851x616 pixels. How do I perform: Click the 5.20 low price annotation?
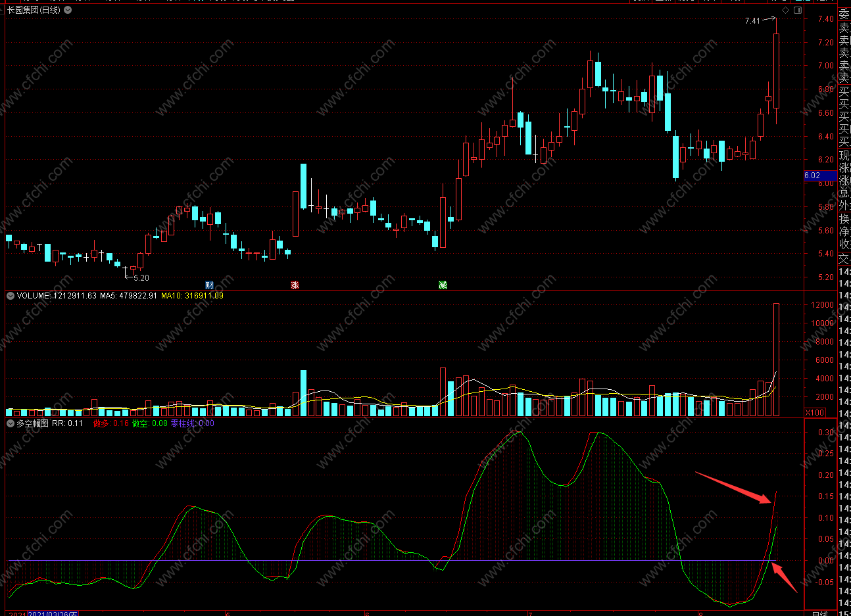pyautogui.click(x=141, y=278)
